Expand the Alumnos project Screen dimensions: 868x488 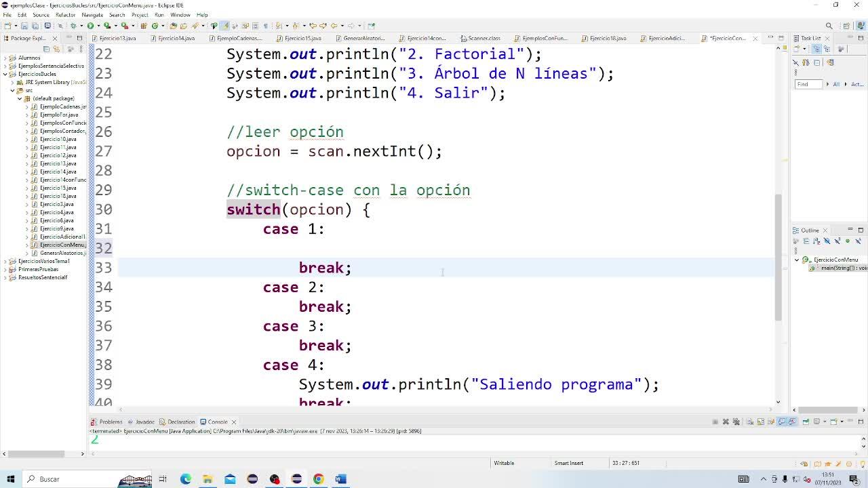pyautogui.click(x=5, y=58)
